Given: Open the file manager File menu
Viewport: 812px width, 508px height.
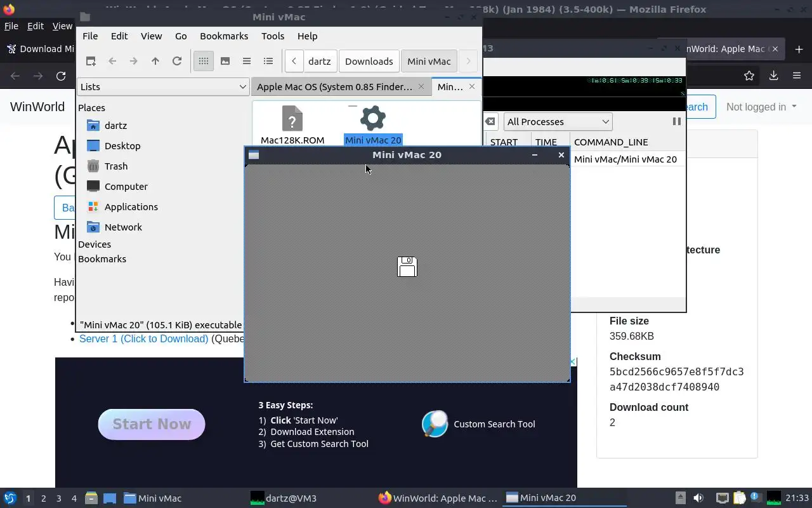Looking at the screenshot, I should click(90, 36).
